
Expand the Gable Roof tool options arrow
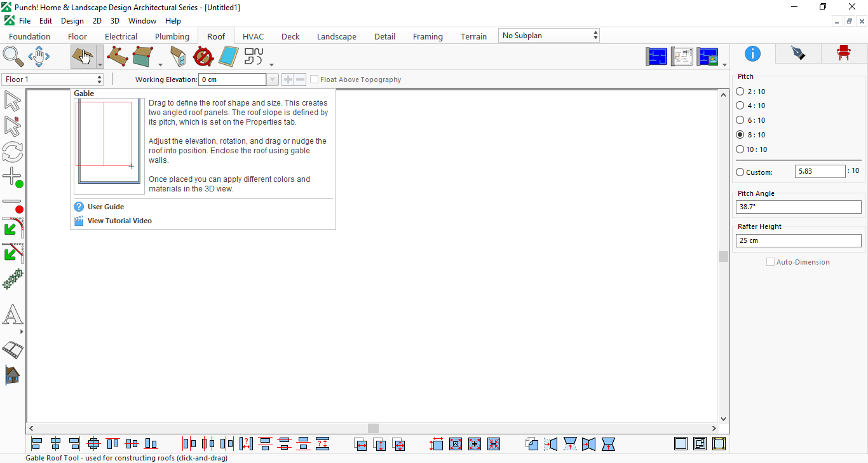[100, 64]
